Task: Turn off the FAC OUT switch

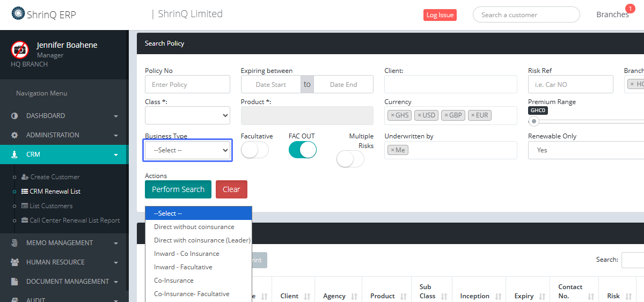Action: click(x=302, y=150)
